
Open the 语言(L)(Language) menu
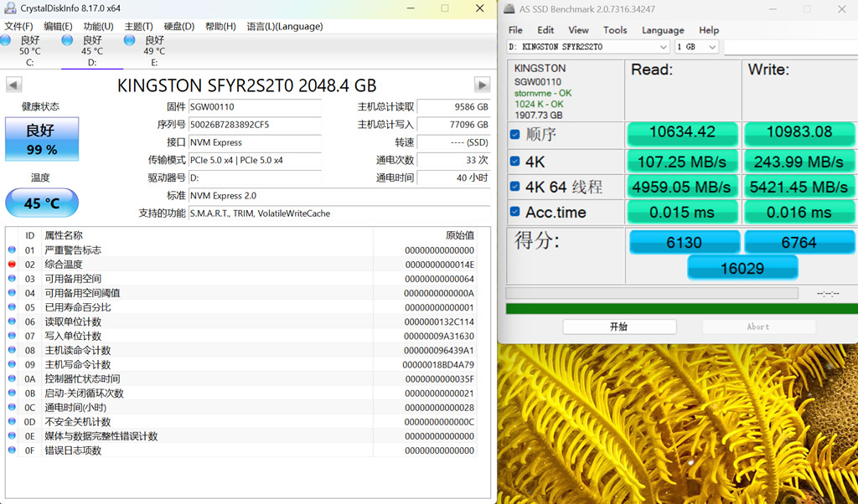284,26
